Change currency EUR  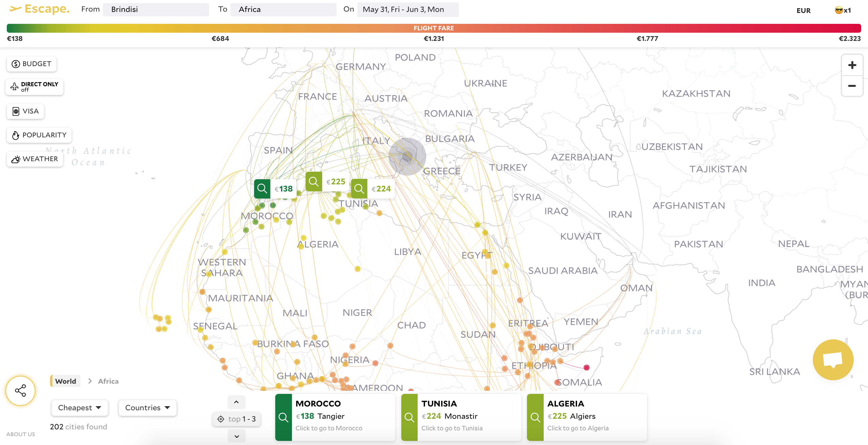point(803,11)
